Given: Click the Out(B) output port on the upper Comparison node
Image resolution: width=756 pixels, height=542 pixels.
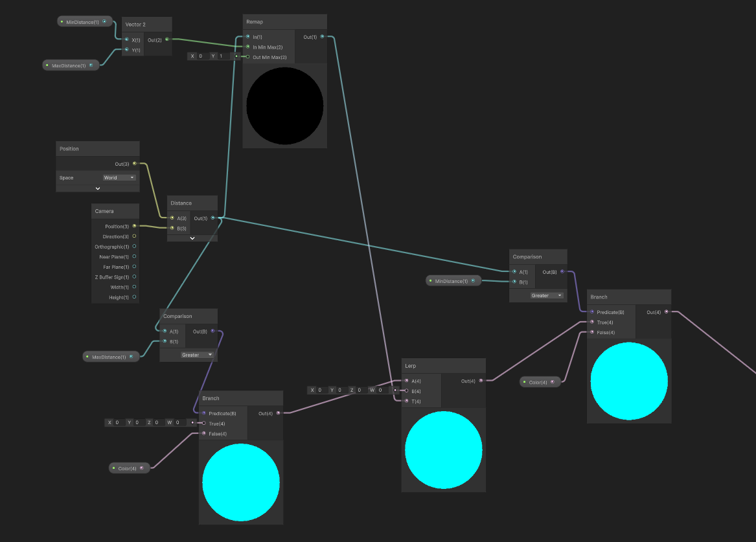Looking at the screenshot, I should point(564,272).
